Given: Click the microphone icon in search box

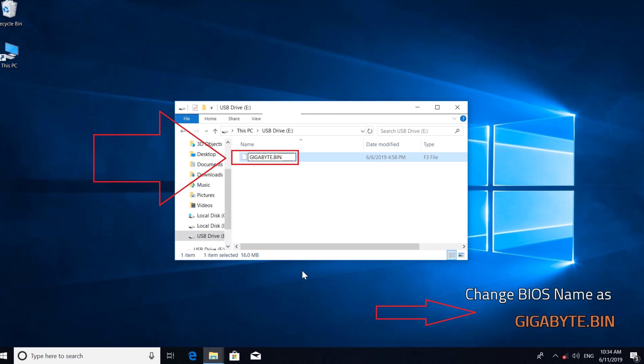Looking at the screenshot, I should pyautogui.click(x=151, y=356).
